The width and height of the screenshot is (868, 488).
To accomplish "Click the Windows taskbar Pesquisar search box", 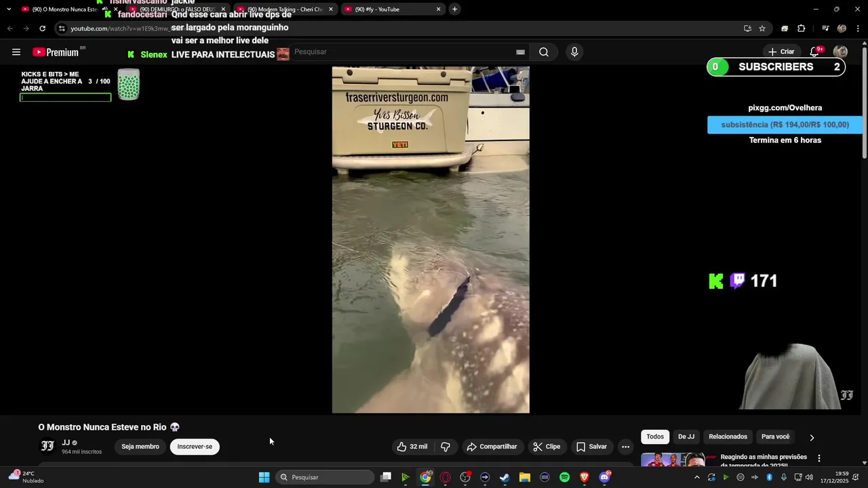I will tap(325, 477).
